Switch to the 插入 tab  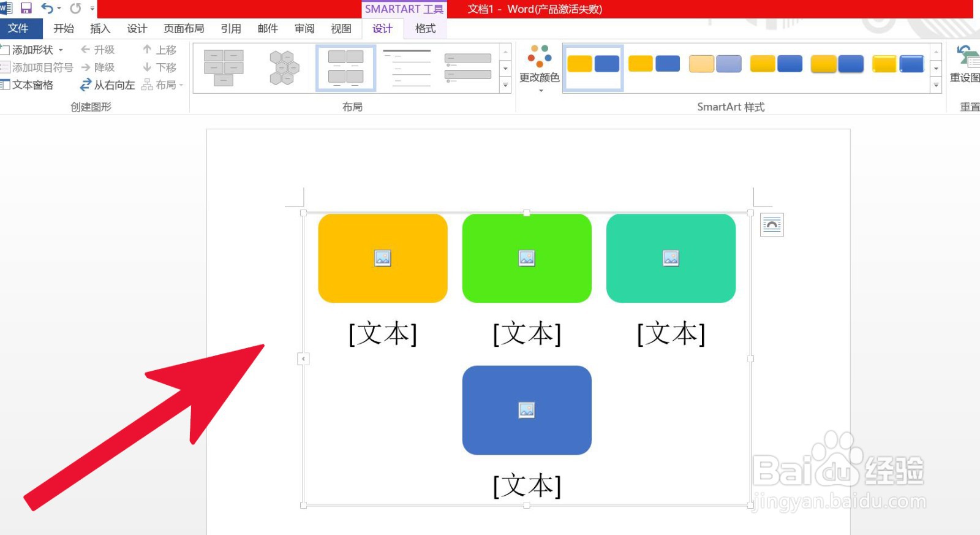100,28
